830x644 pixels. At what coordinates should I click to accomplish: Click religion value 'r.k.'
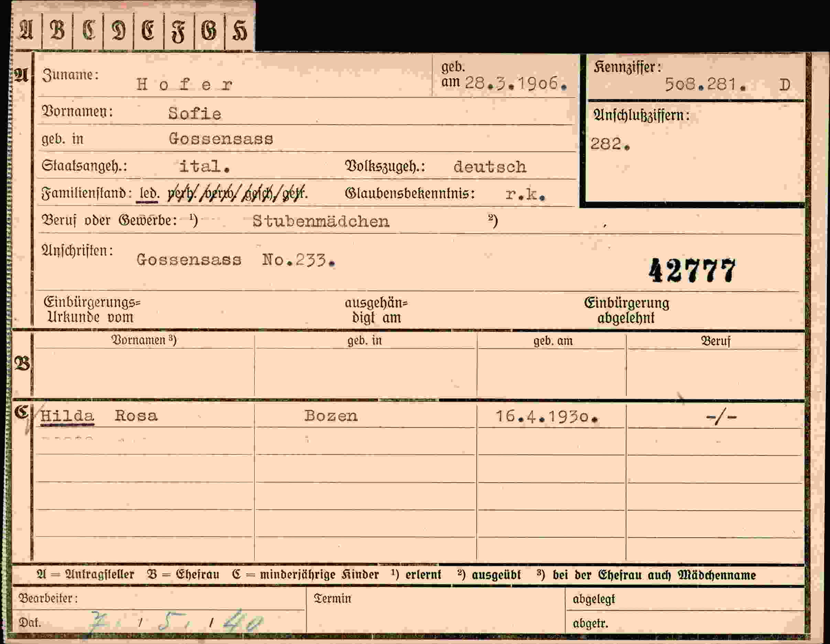(x=526, y=194)
